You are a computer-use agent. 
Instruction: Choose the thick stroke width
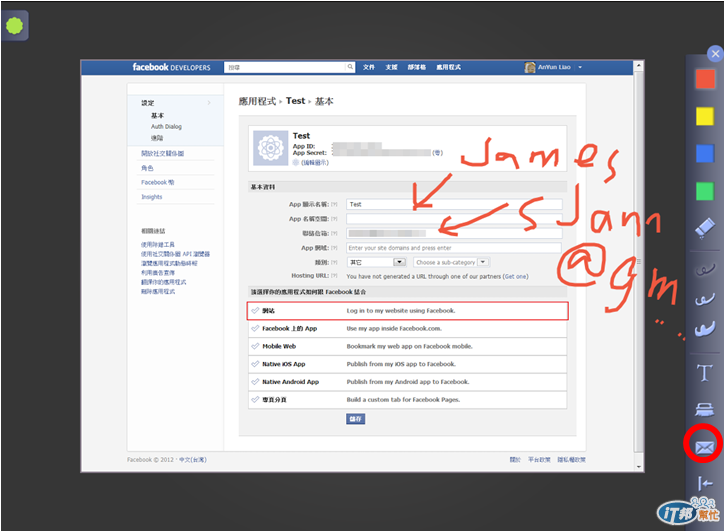705,329
